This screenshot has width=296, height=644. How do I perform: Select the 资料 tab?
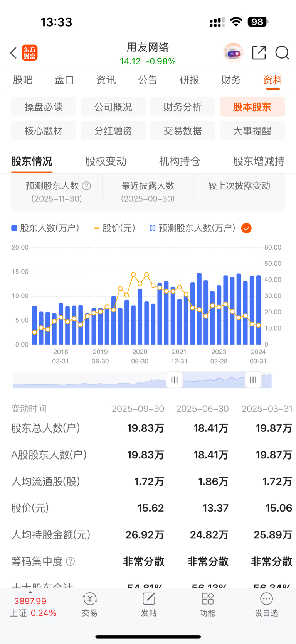(273, 80)
